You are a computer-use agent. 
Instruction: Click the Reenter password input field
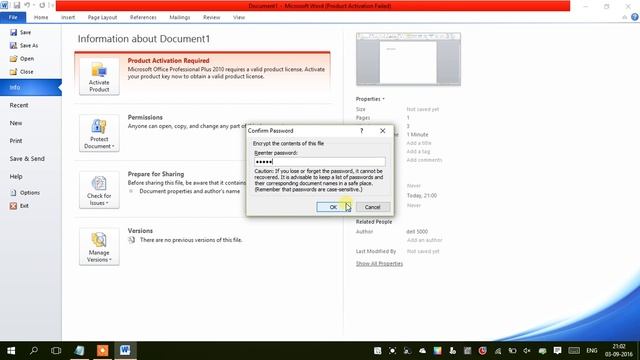[320, 162]
